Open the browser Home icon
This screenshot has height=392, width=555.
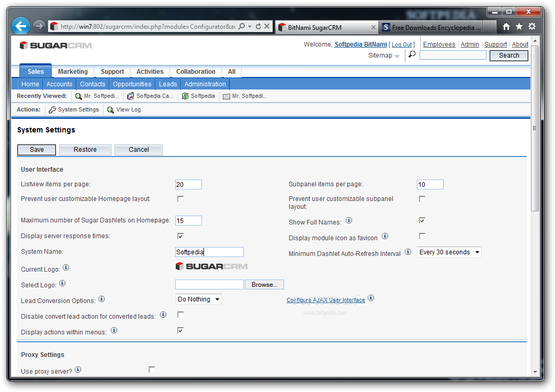pyautogui.click(x=506, y=27)
